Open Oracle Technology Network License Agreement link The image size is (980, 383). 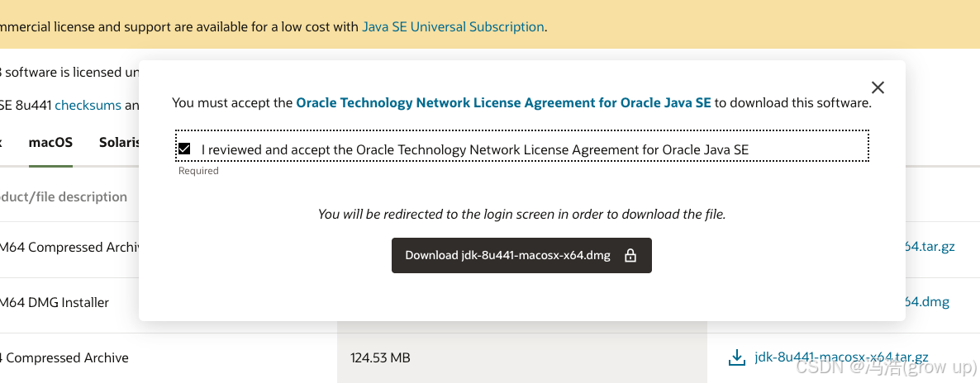(x=503, y=102)
